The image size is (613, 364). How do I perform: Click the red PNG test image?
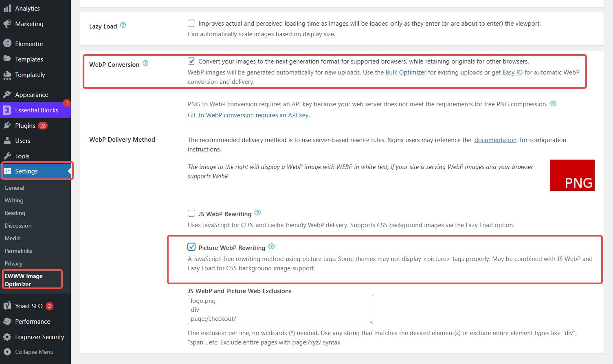(x=572, y=175)
